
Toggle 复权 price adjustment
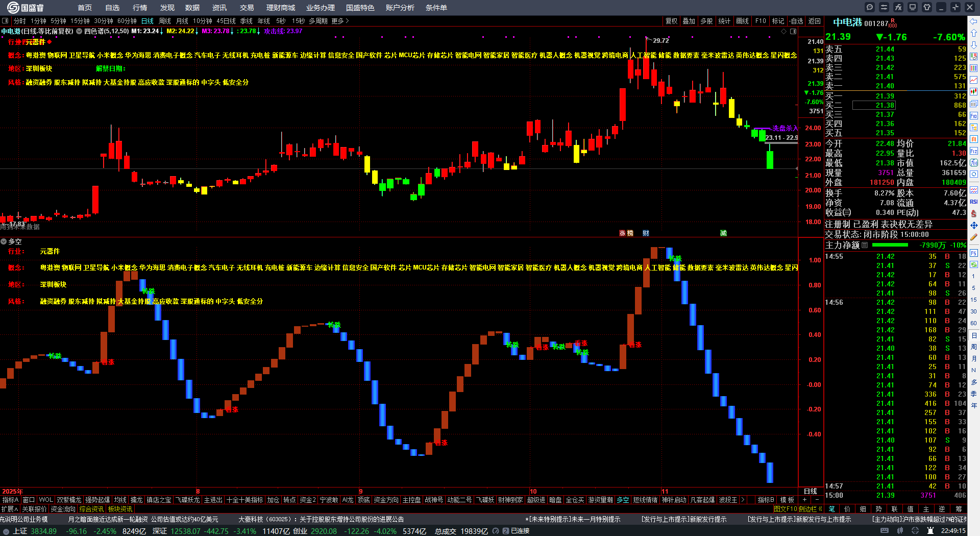(x=671, y=21)
